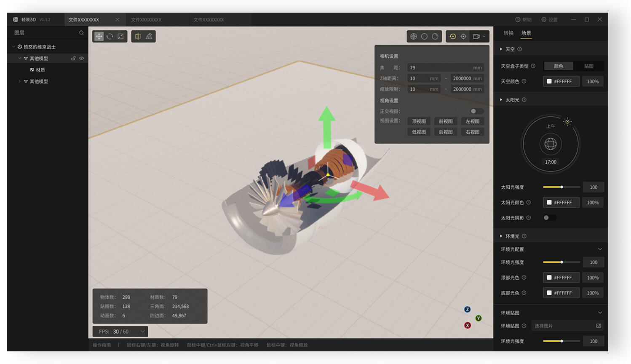This screenshot has height=364, width=631.
Task: Select the rotate tool in viewport toolbar
Action: [x=110, y=37]
